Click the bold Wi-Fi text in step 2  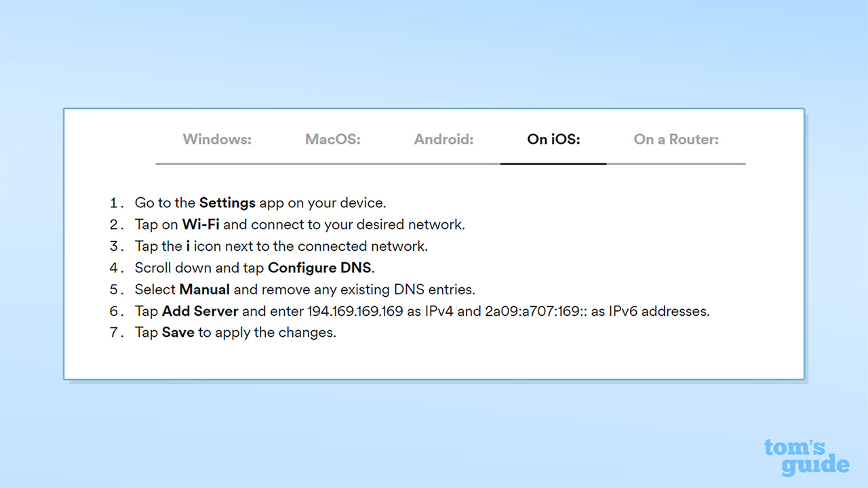click(201, 224)
